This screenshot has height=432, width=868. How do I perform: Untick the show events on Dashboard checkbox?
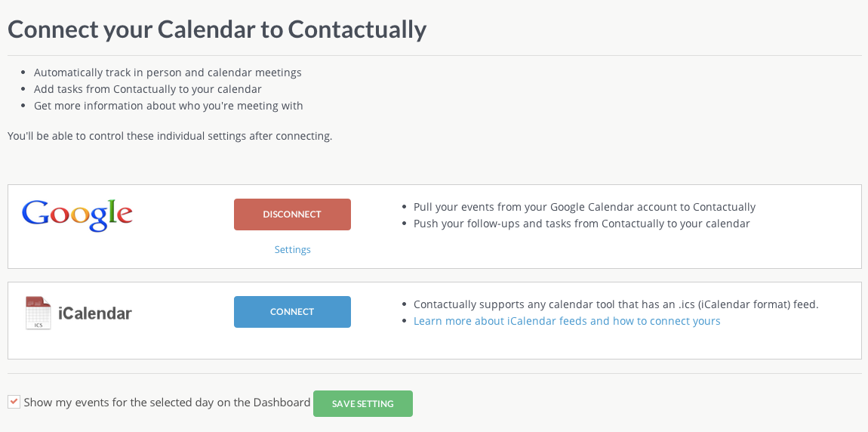14,402
